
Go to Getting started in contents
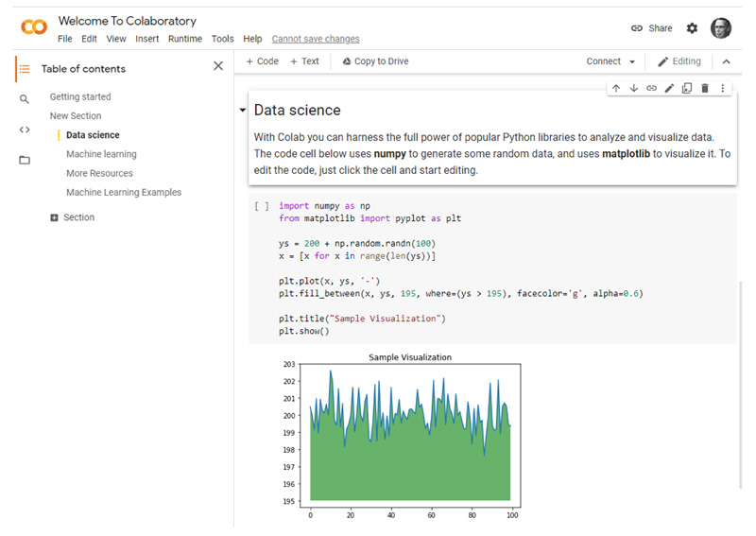coord(80,97)
